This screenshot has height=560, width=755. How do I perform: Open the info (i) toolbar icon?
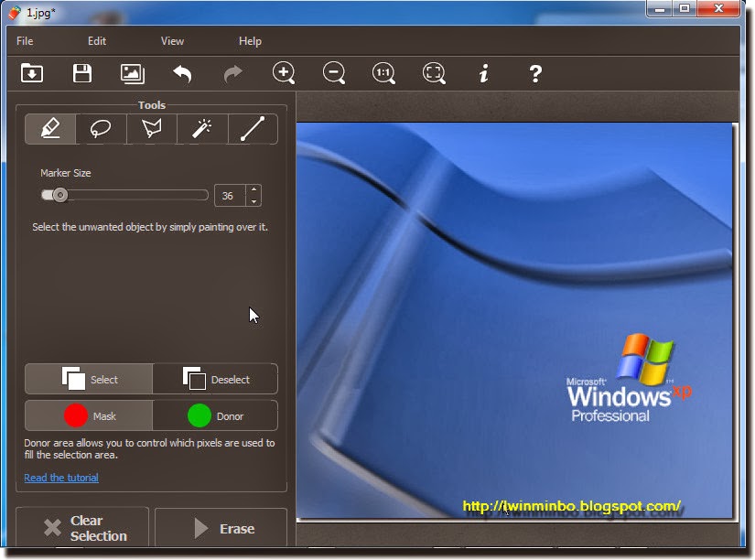484,74
